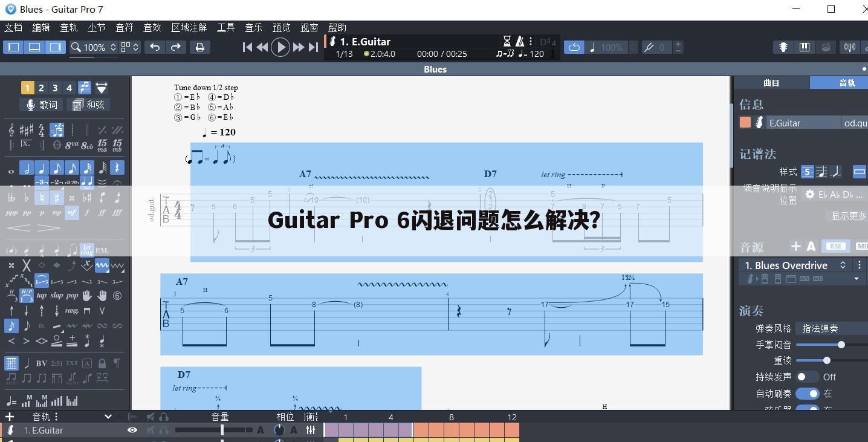Toggle the padlock lock icon
Viewport: 868px width, 442px height.
click(x=102, y=363)
